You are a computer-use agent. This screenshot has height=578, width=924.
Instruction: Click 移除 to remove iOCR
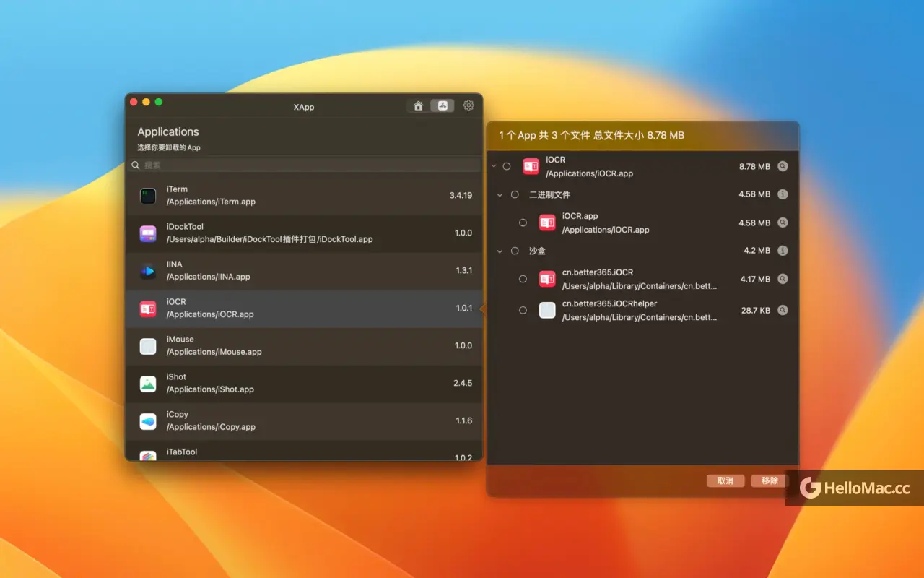[x=770, y=480]
